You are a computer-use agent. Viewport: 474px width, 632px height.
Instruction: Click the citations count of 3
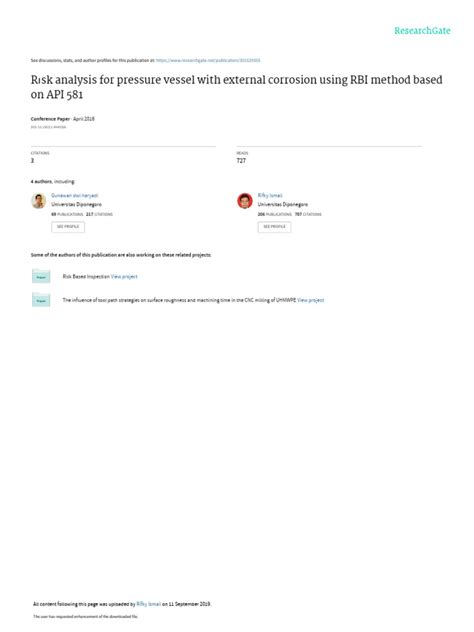point(32,160)
